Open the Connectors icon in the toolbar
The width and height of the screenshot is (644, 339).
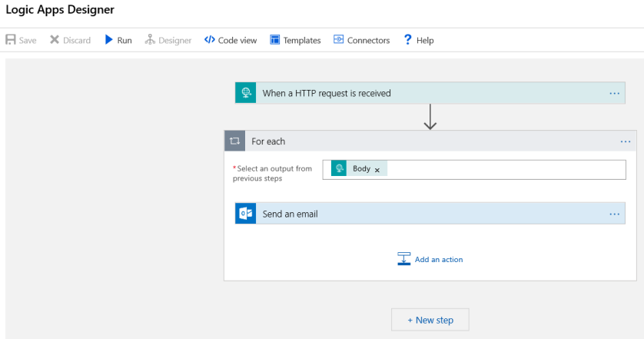tap(338, 40)
